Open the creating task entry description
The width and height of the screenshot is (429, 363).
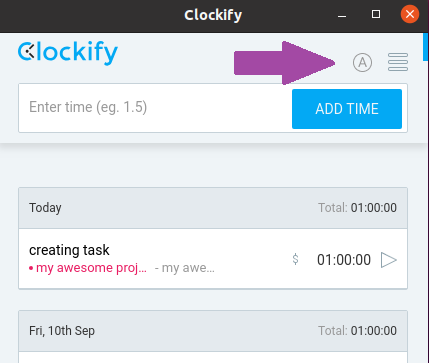pyautogui.click(x=69, y=250)
